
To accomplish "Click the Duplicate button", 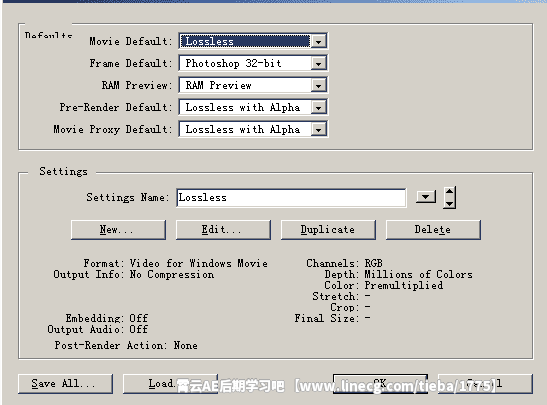I will pyautogui.click(x=328, y=230).
